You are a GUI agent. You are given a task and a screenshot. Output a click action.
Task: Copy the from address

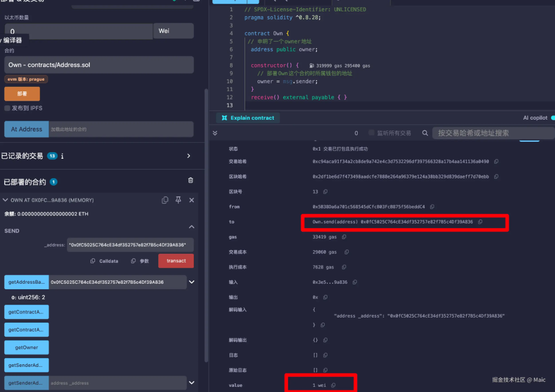pos(432,207)
